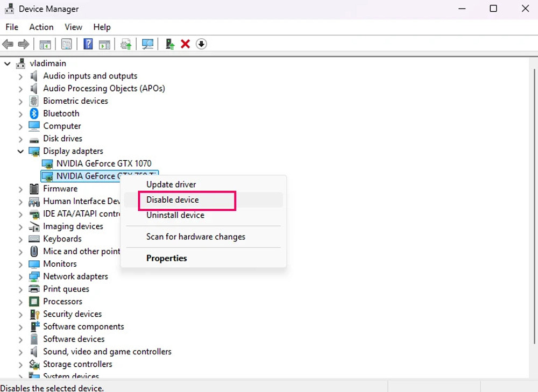Select Uninstall device in the context menu
Screen dimensions: 538x392
pyautogui.click(x=175, y=215)
